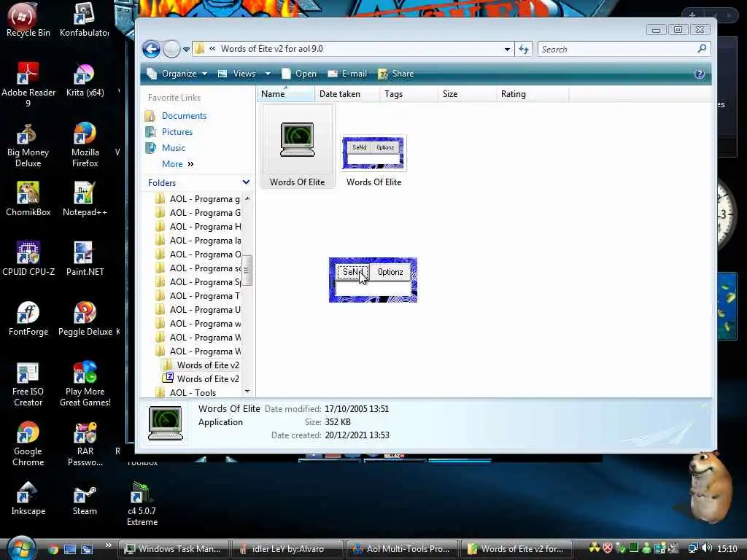Switch to Aol Multi-Tools Pro taskbar button
Image resolution: width=747 pixels, height=560 pixels.
click(402, 549)
